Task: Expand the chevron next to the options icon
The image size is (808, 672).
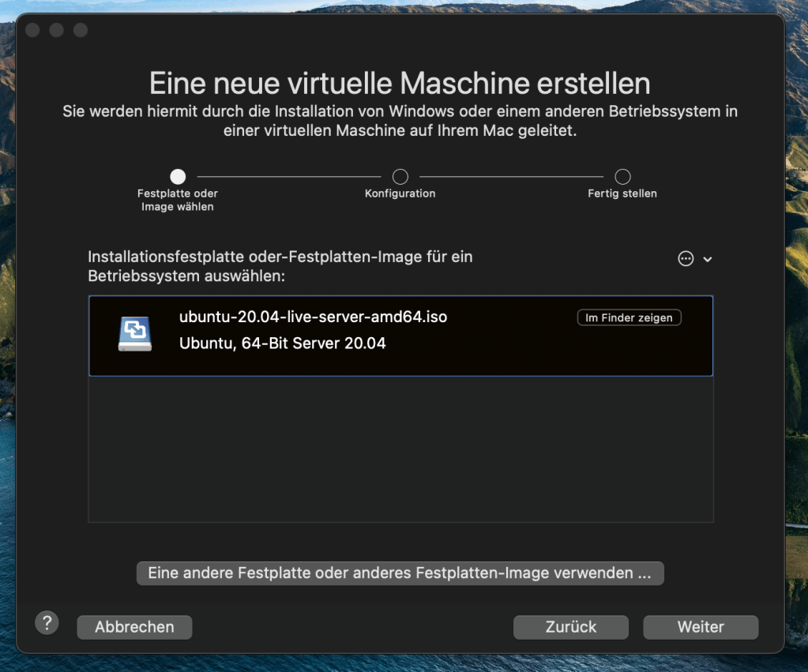Action: pos(708,259)
